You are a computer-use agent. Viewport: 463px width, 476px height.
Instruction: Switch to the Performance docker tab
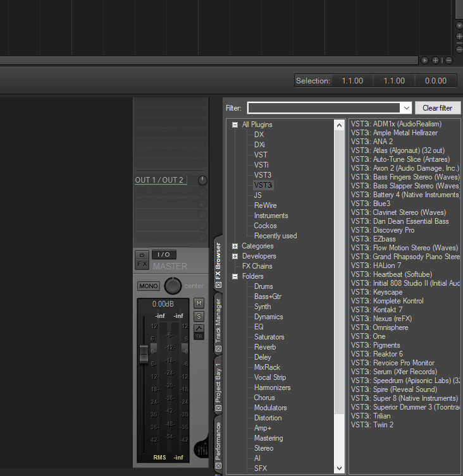pos(218,441)
